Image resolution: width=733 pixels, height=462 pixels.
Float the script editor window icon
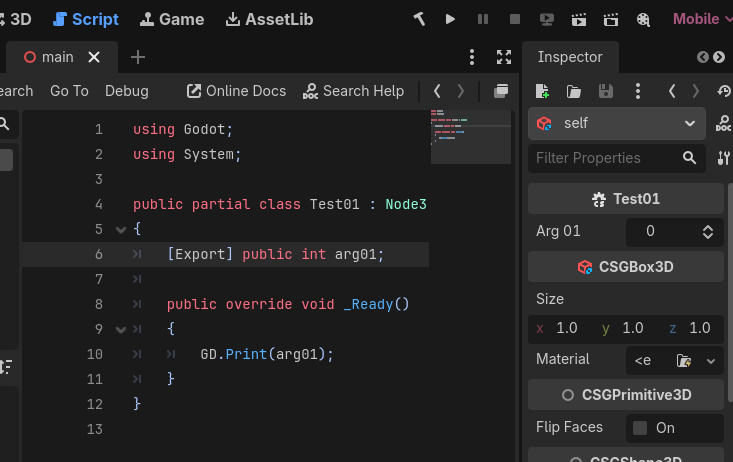(x=501, y=91)
